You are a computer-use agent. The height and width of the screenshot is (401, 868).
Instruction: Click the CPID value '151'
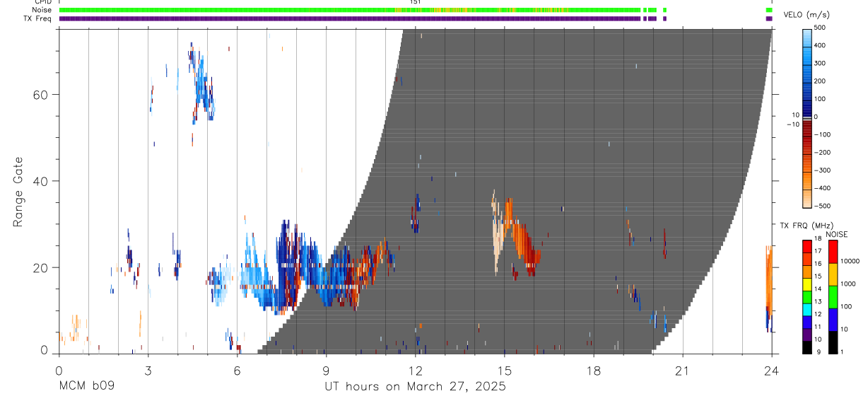tap(416, 2)
